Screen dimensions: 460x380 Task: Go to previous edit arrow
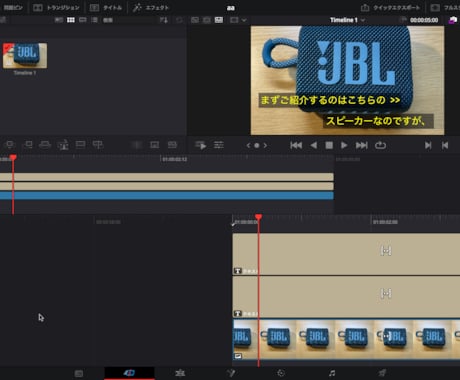tap(248, 145)
